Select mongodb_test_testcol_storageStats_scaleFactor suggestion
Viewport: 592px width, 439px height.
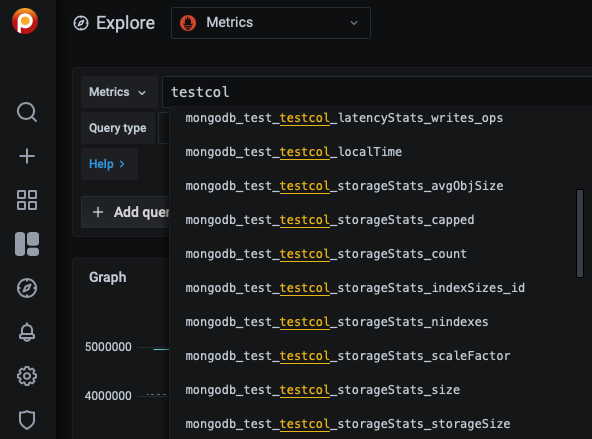(x=381, y=356)
